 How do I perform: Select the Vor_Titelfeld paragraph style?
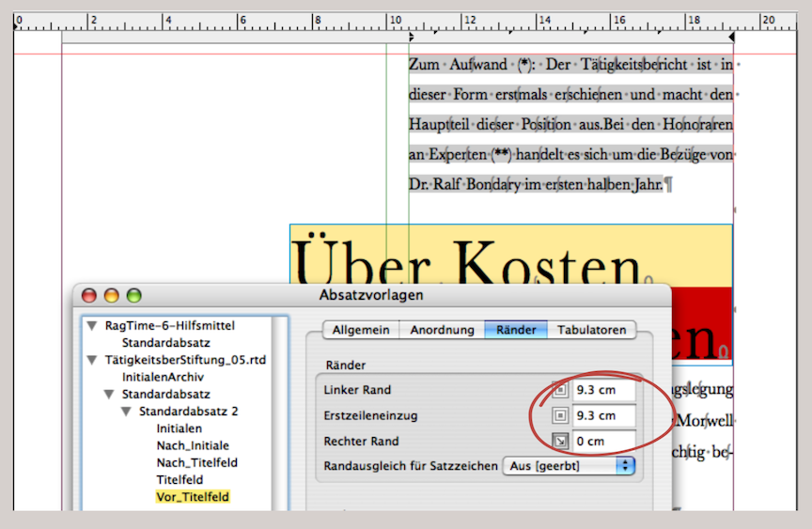pyautogui.click(x=192, y=496)
